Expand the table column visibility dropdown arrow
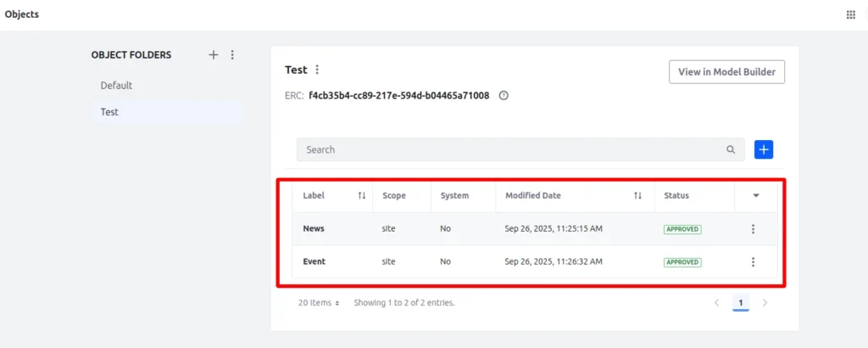868x348 pixels. pyautogui.click(x=756, y=195)
